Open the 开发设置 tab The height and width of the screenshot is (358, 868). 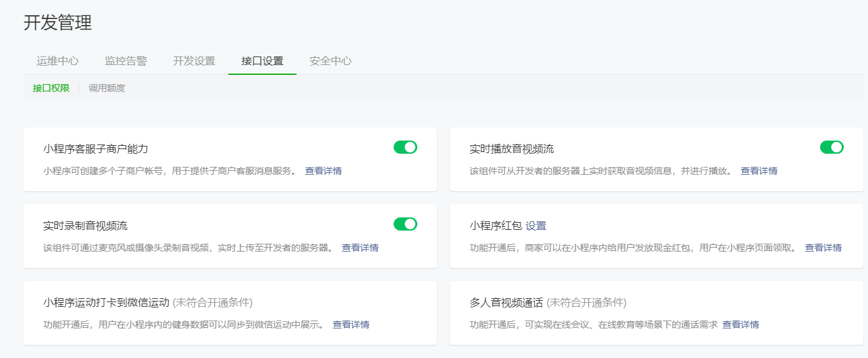coord(194,61)
